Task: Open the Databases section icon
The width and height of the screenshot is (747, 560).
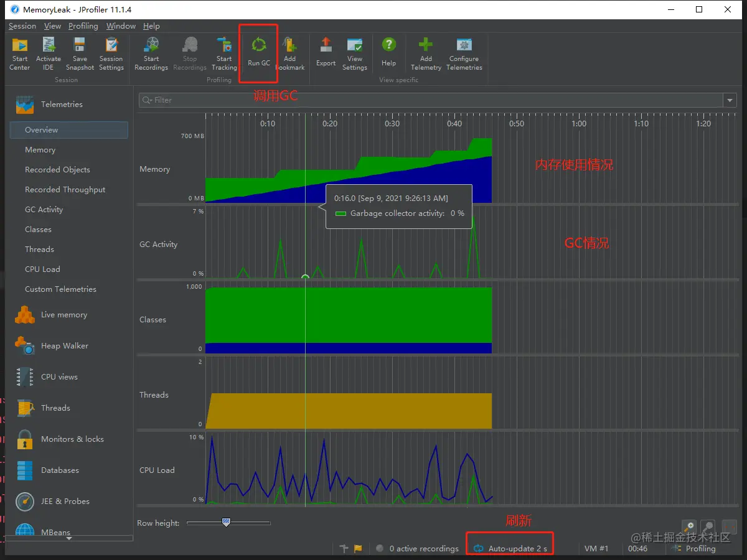Action: coord(25,470)
